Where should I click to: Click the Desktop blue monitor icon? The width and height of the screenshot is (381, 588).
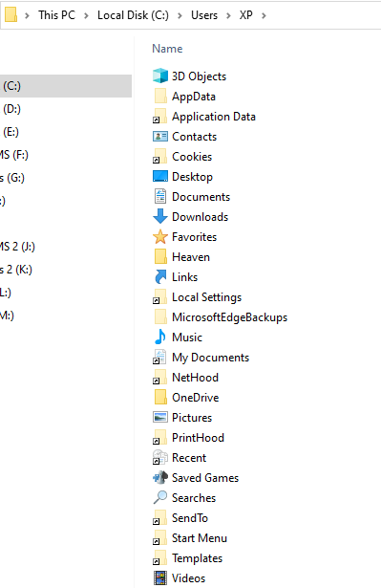click(x=160, y=176)
